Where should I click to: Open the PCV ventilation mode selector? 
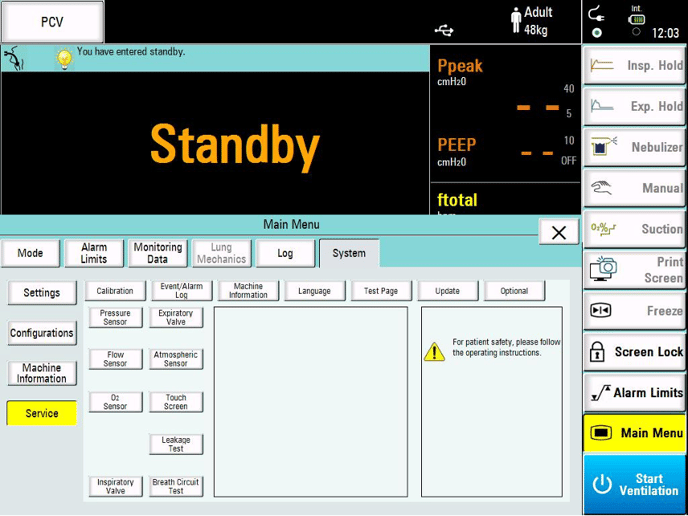pyautogui.click(x=52, y=22)
